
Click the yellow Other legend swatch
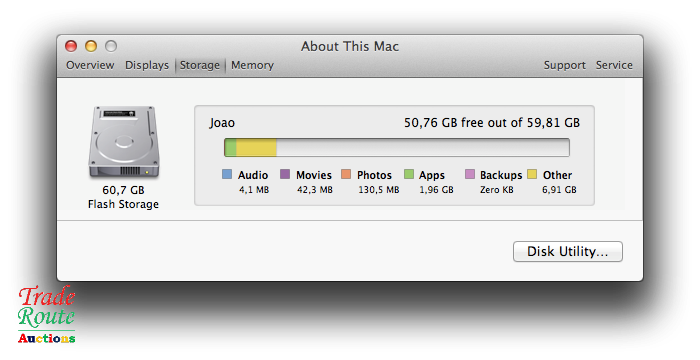(x=532, y=174)
